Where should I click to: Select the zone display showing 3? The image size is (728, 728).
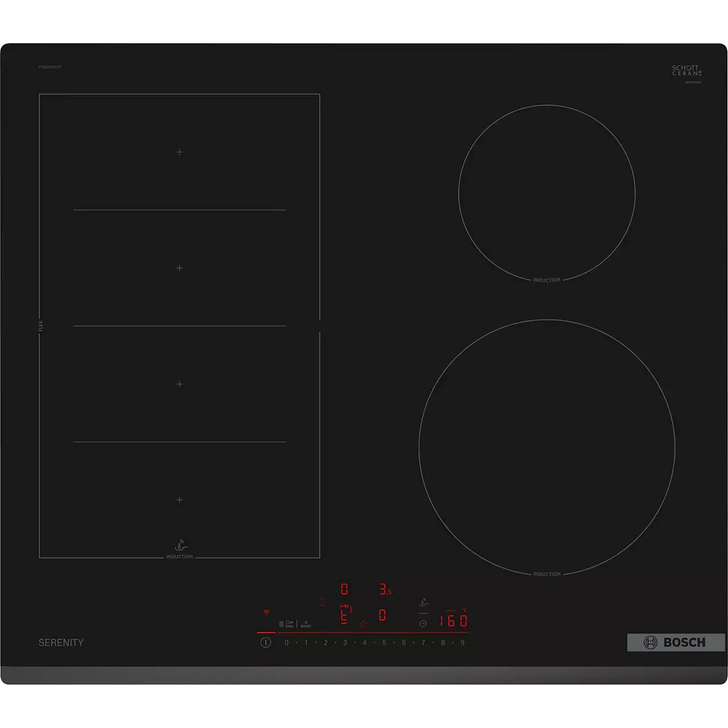tap(385, 588)
